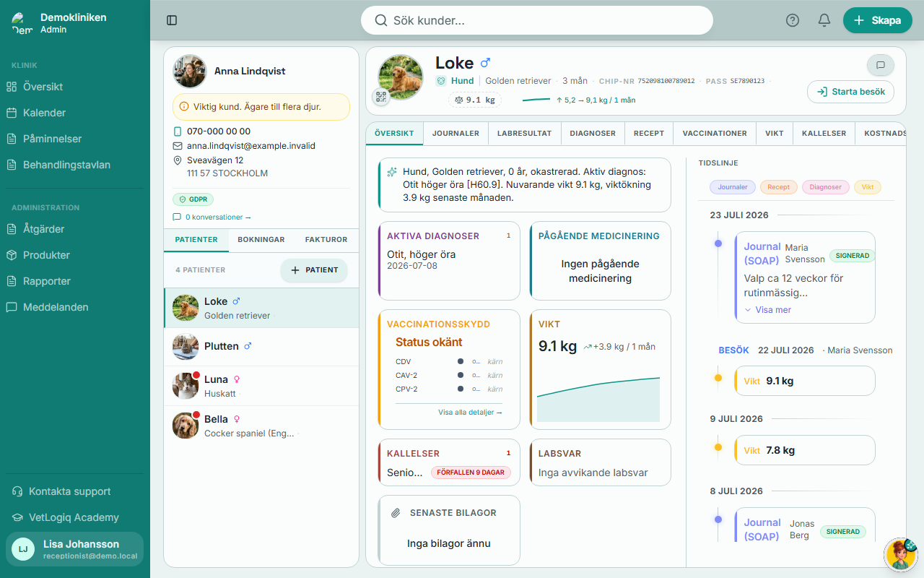Open the assistant avatar in bottom corner

tap(900, 554)
